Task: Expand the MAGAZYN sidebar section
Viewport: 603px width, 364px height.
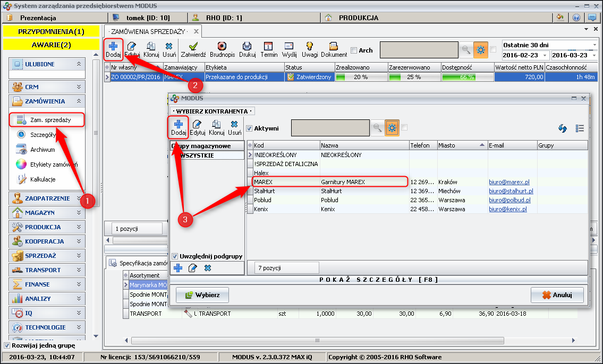Action: click(47, 213)
